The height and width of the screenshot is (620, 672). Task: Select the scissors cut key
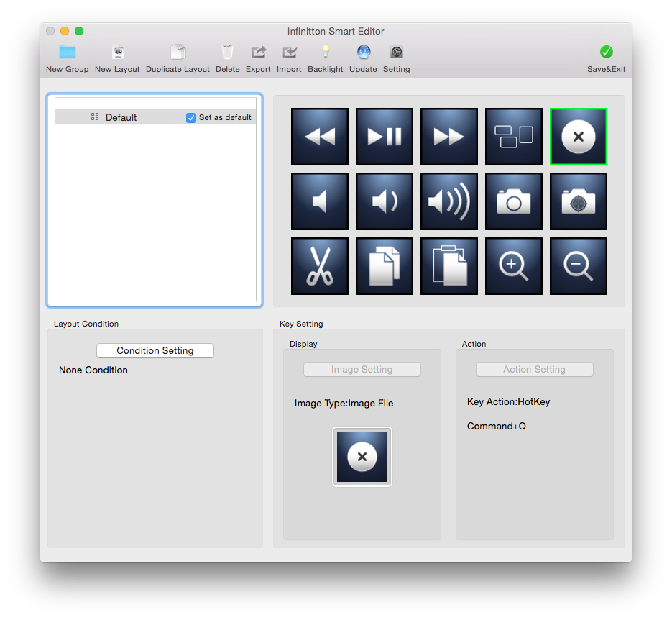click(320, 266)
